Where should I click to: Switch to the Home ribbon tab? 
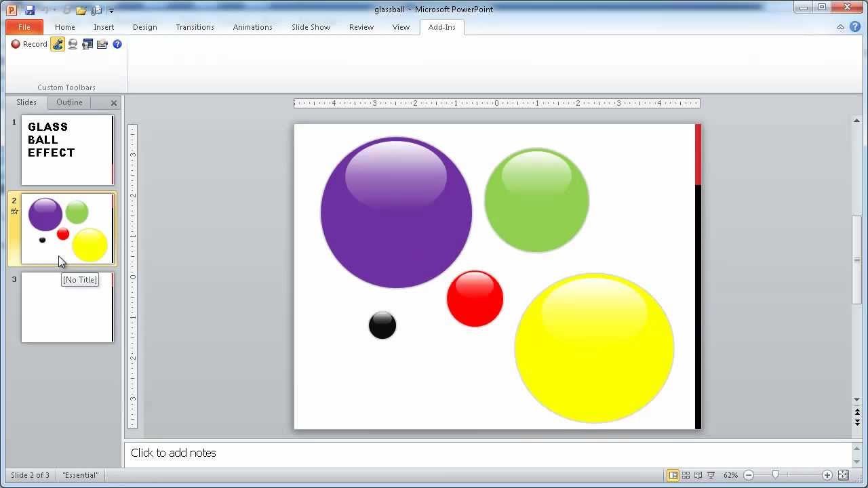[65, 27]
